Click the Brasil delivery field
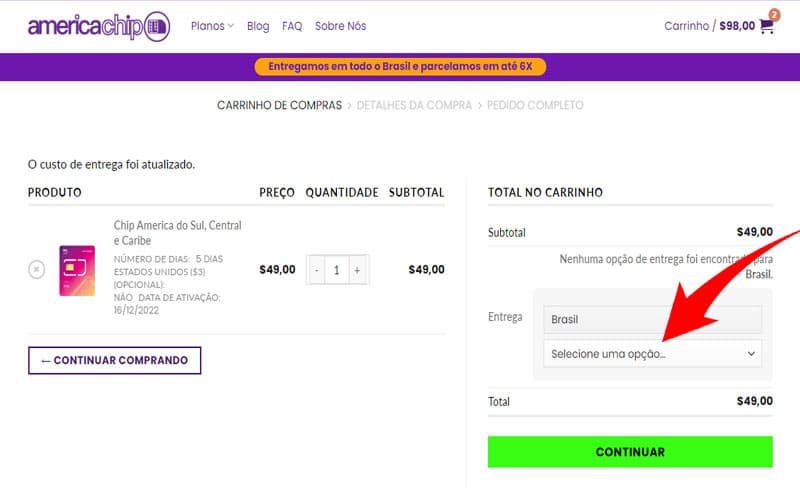This screenshot has width=800, height=500. point(652,320)
